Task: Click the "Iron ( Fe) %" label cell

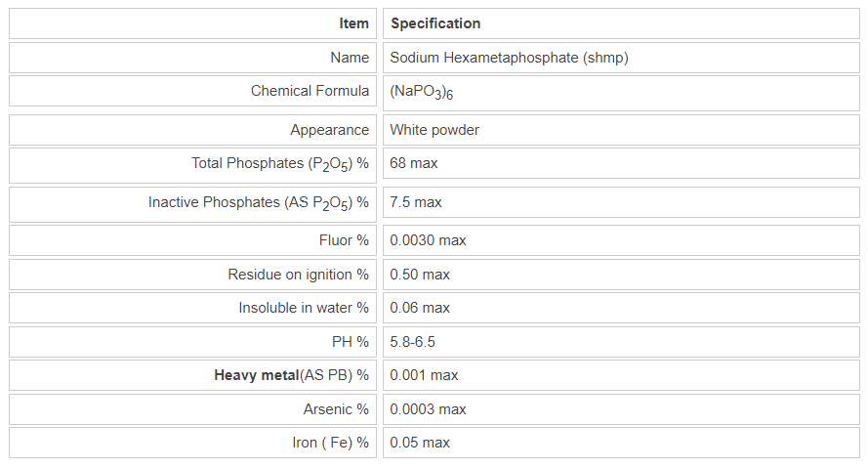Action: click(330, 443)
